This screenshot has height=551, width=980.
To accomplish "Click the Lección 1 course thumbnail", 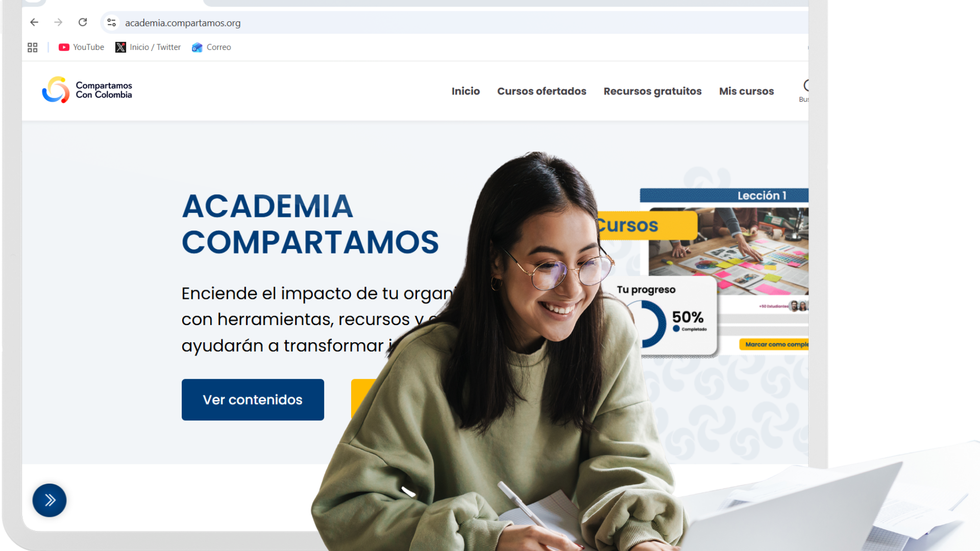I will click(728, 251).
